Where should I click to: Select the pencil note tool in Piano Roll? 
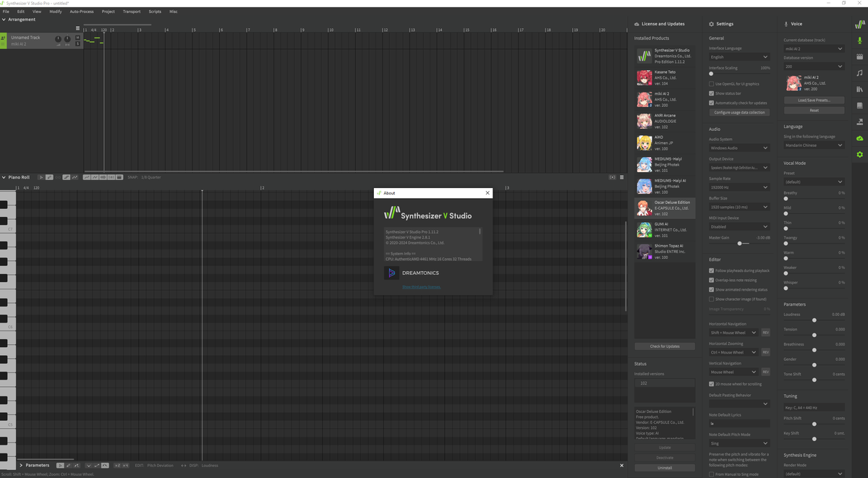click(49, 177)
